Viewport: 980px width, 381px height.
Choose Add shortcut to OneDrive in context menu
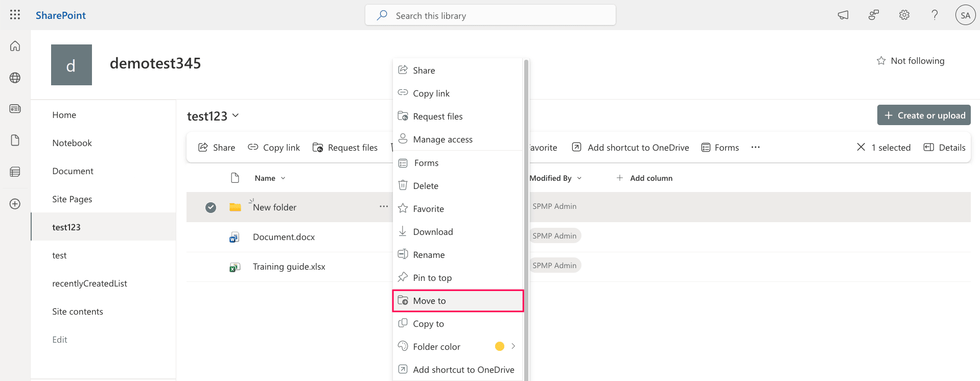458,370
